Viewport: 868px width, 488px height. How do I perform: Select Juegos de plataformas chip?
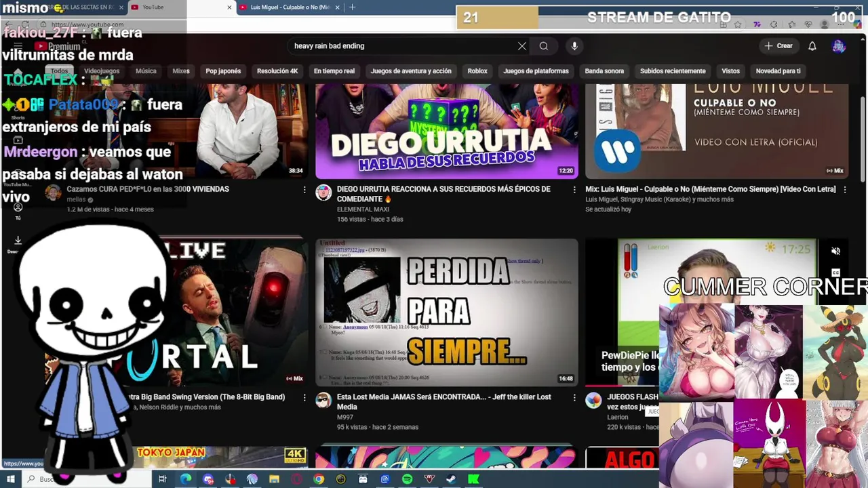[536, 71]
